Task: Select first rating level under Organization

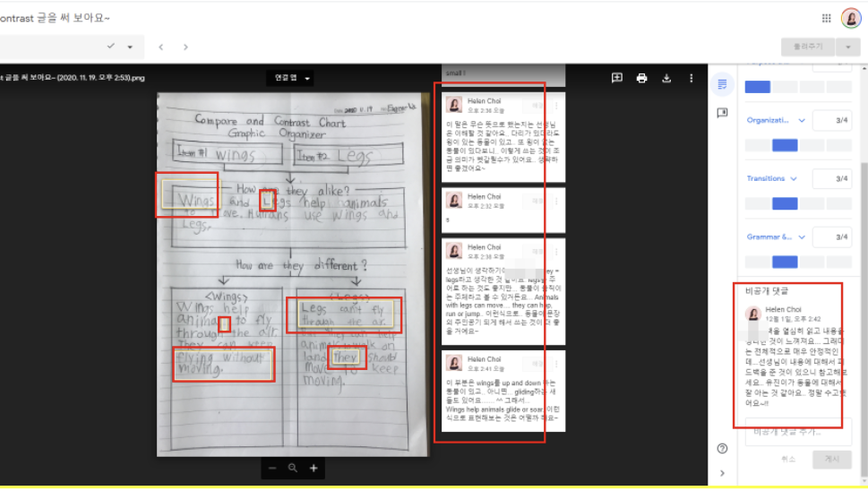Action: tap(757, 145)
